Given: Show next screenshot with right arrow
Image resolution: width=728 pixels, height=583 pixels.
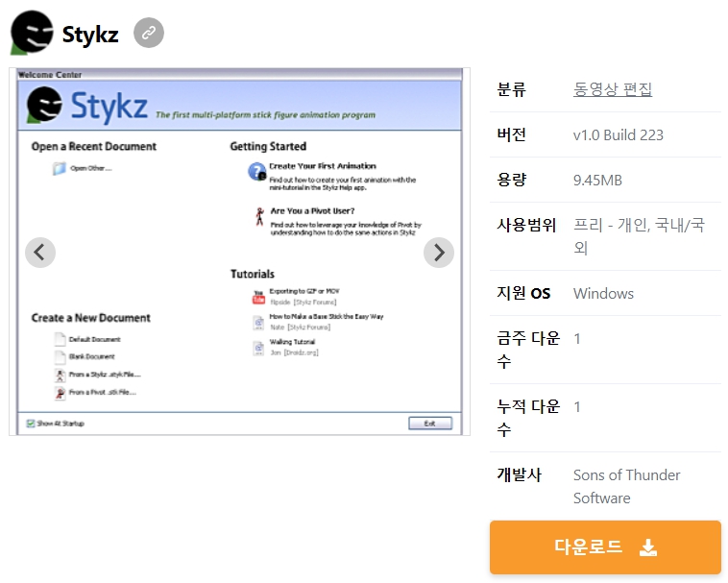Looking at the screenshot, I should tap(439, 253).
